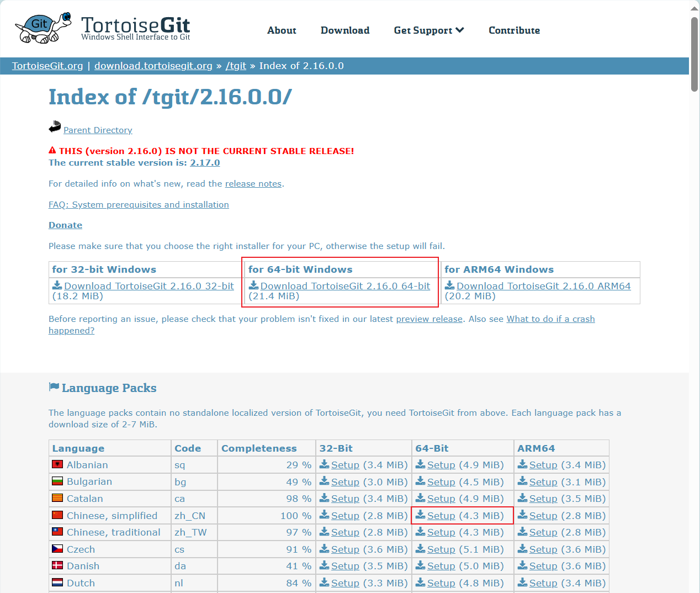
Task: Click the zh_CN language code cell
Action: 194,516
